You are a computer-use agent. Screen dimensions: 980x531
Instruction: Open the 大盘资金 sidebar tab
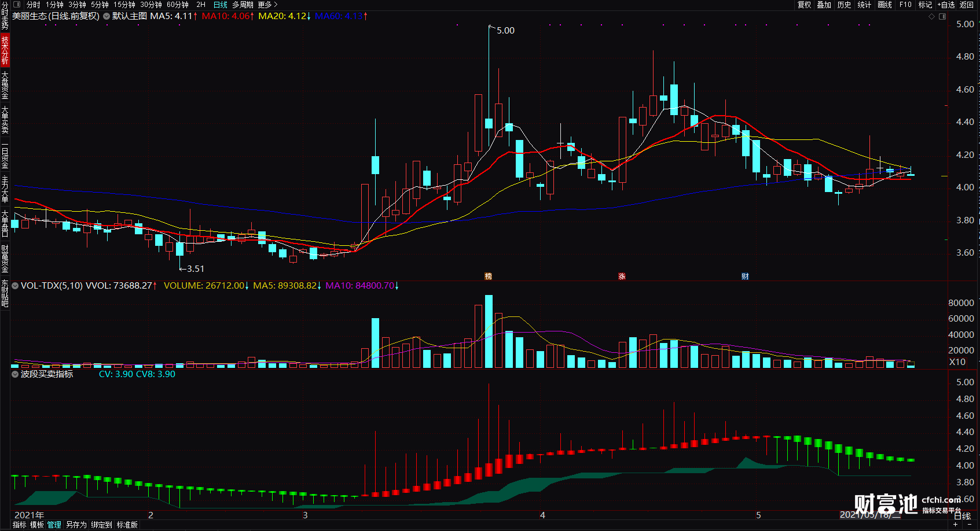pos(5,85)
